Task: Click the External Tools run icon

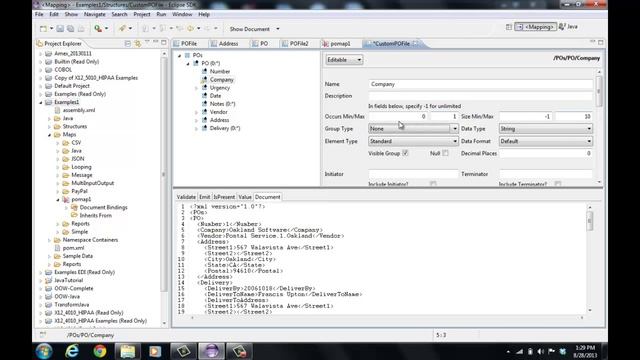Action: [x=98, y=29]
